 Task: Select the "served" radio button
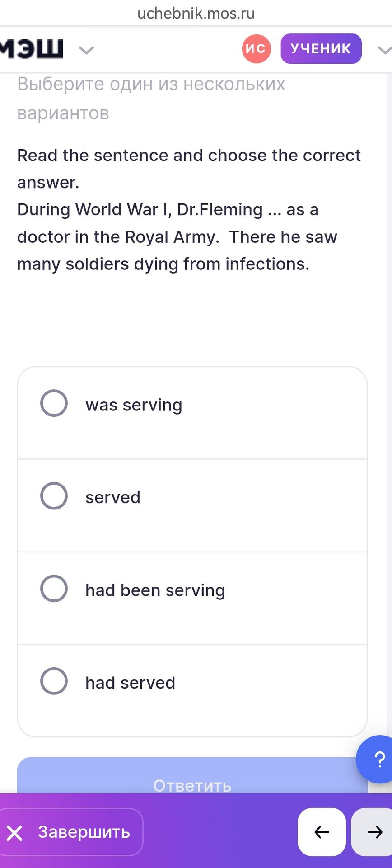tap(54, 495)
